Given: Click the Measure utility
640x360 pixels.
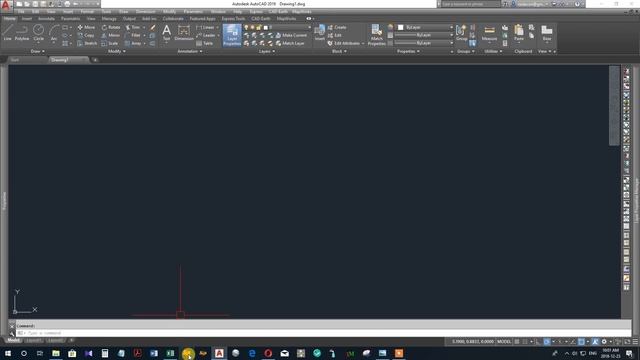Looking at the screenshot, I should [x=489, y=33].
